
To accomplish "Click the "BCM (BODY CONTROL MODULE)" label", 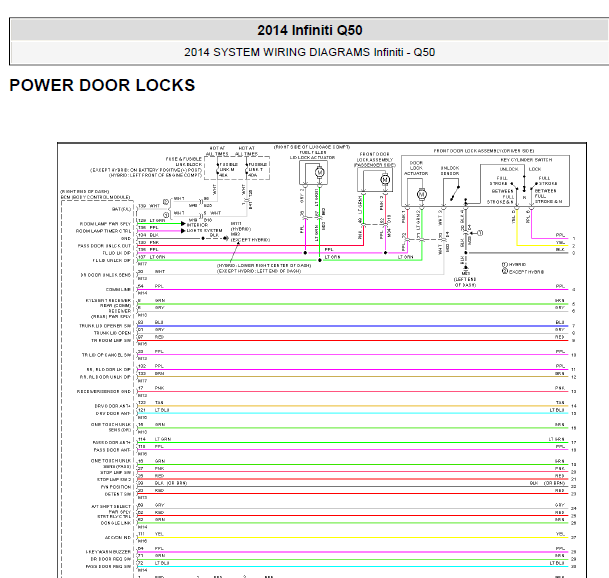I will pos(96,197).
